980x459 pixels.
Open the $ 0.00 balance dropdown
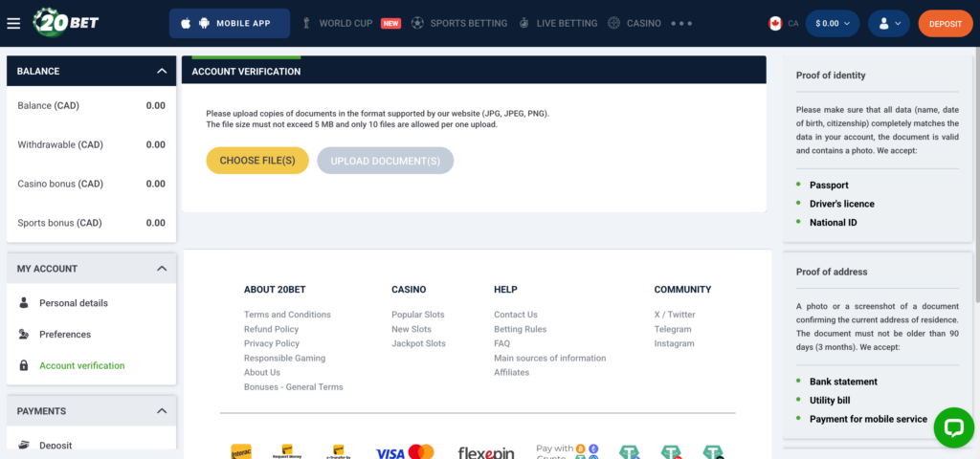(833, 23)
